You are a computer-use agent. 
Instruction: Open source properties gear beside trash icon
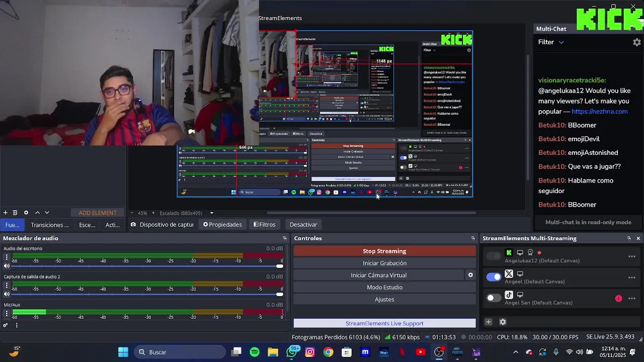[x=26, y=213]
